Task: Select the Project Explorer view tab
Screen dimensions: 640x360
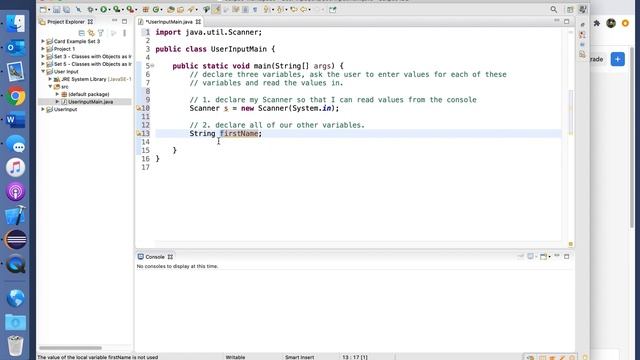Action: (x=65, y=22)
